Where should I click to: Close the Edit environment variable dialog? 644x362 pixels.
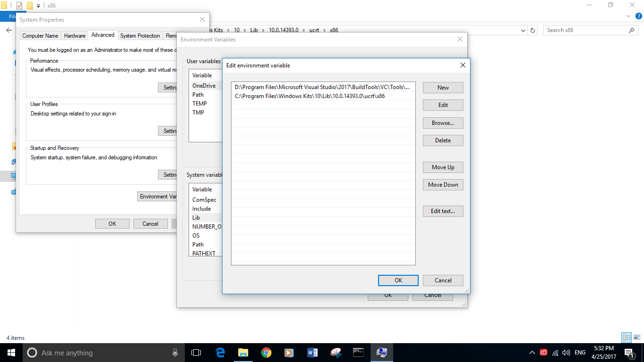coord(462,66)
